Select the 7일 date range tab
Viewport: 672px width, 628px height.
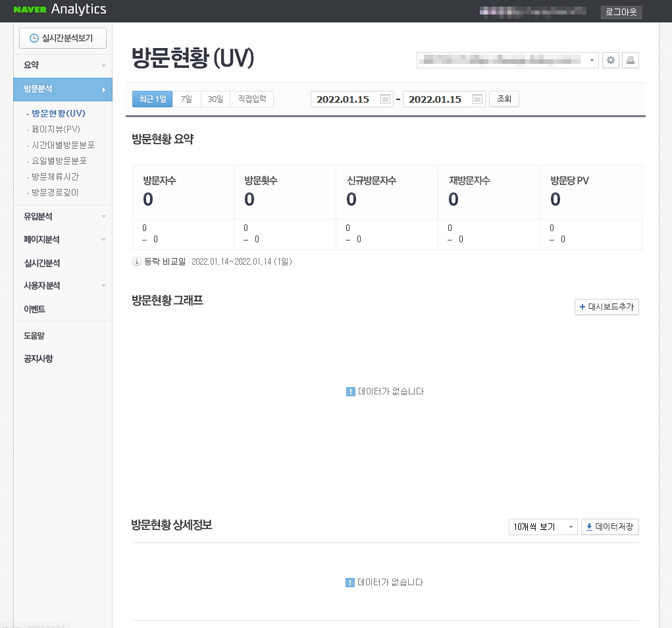(x=185, y=99)
